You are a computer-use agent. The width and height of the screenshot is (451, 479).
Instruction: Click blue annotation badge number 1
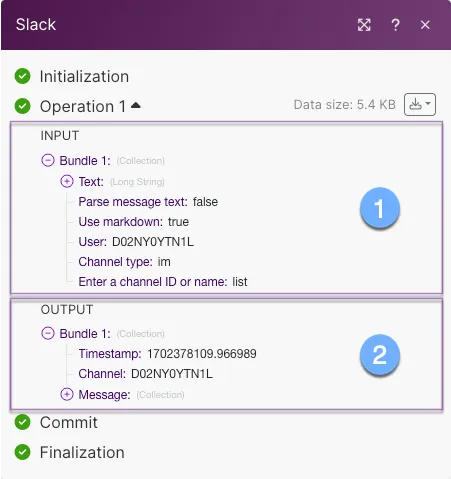point(380,208)
